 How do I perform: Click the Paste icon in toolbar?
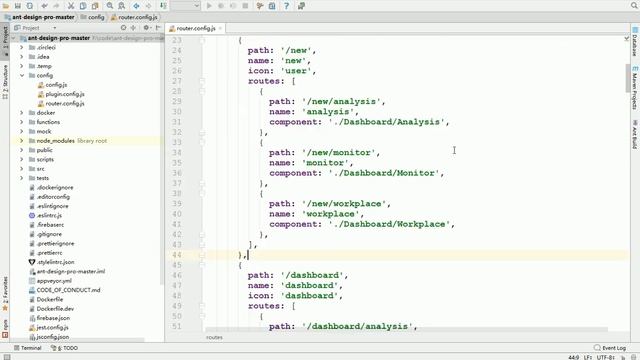(95, 6)
